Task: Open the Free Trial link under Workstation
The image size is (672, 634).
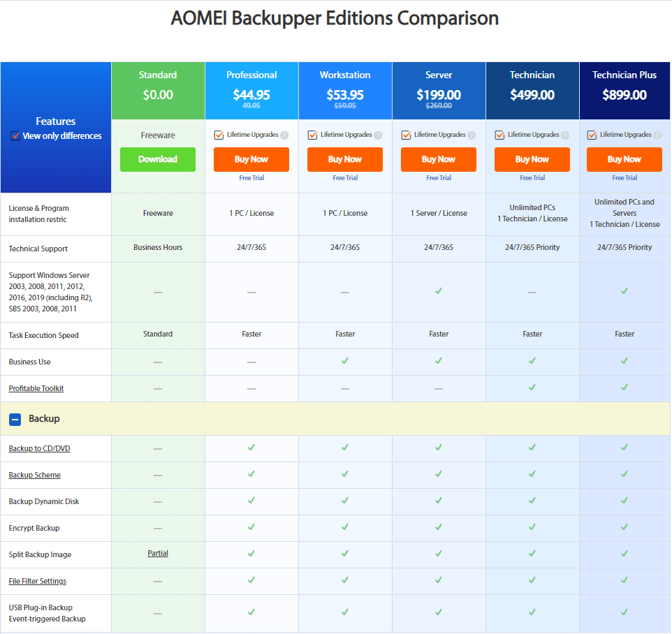Action: coord(345,178)
